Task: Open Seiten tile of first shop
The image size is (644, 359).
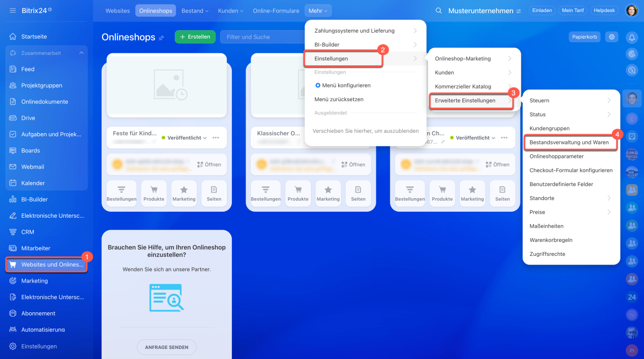Action: pyautogui.click(x=214, y=194)
